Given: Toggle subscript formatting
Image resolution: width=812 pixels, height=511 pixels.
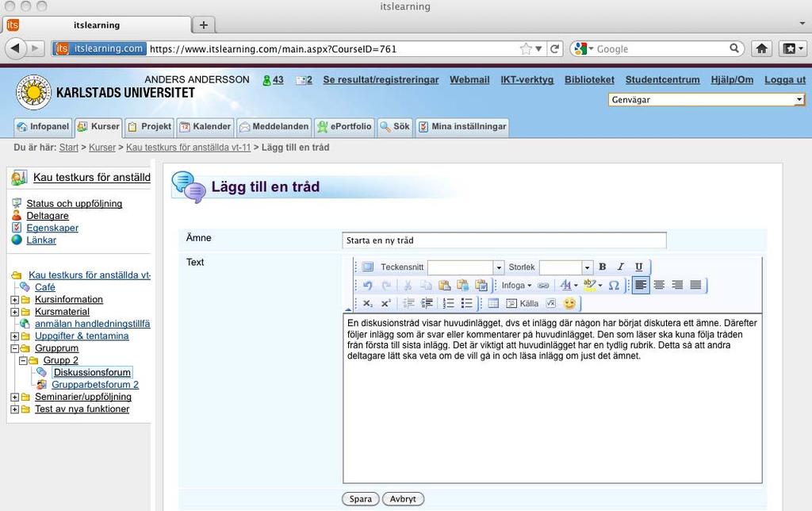Looking at the screenshot, I should point(368,303).
